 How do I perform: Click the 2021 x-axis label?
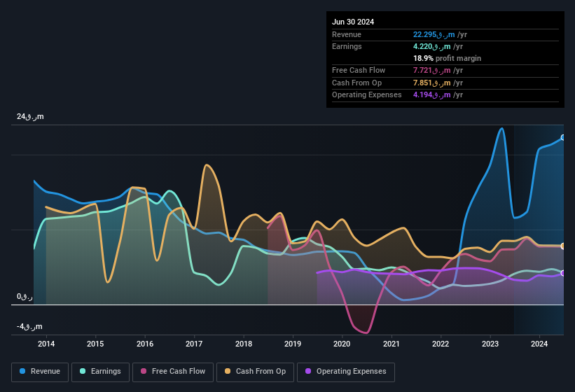click(392, 344)
